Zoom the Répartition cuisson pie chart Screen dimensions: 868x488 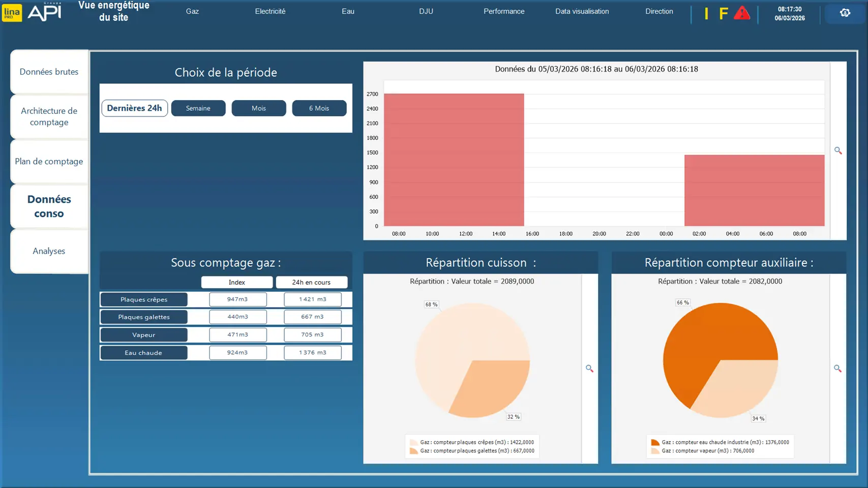589,369
